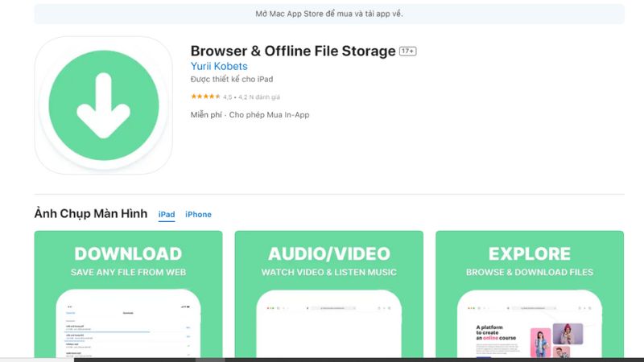Click the star rating 4,5 icons
Screen dimensions: 644x362
pos(205,97)
